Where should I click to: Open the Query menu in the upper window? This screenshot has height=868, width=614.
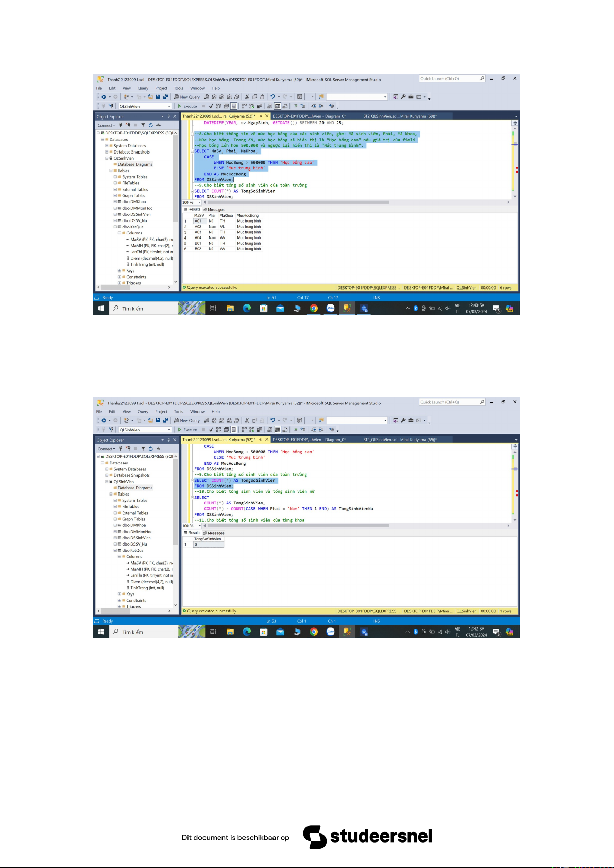[x=143, y=88]
